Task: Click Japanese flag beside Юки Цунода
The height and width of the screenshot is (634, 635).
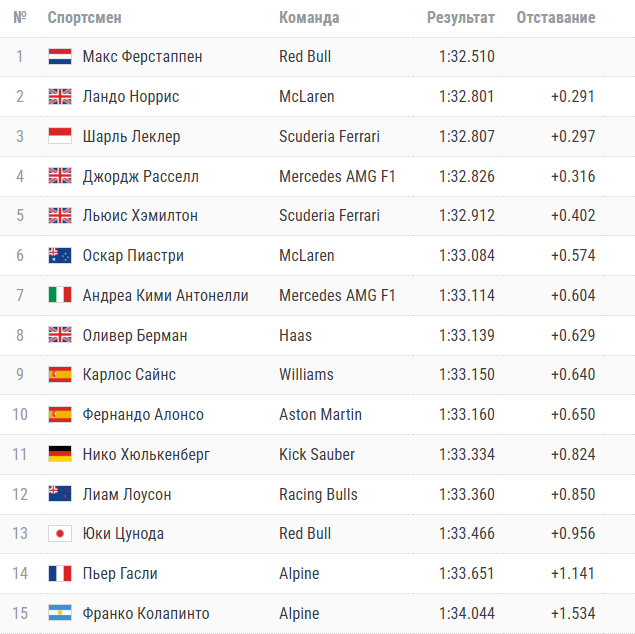Action: 59,534
